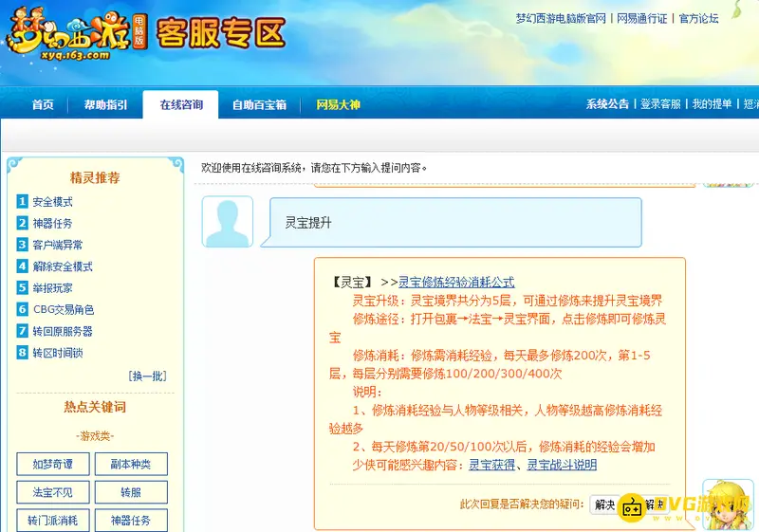The height and width of the screenshot is (532, 759).
Task: Open the 首页 tab
Action: click(x=43, y=104)
